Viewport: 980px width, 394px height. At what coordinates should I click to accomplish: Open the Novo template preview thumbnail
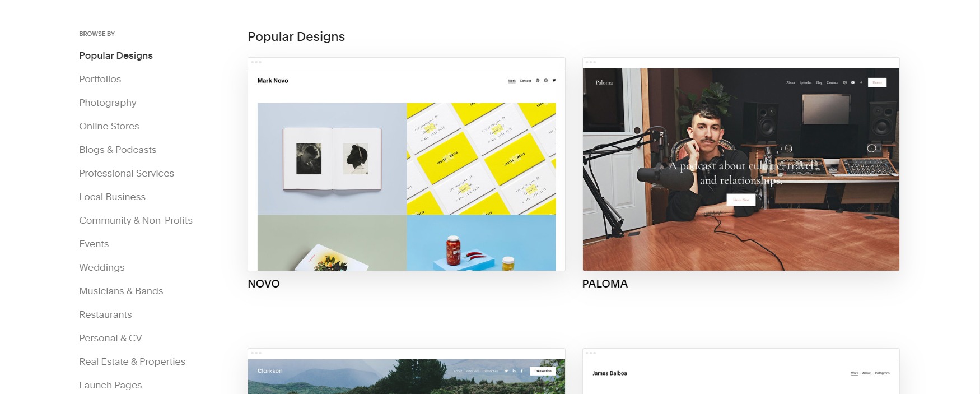(407, 164)
